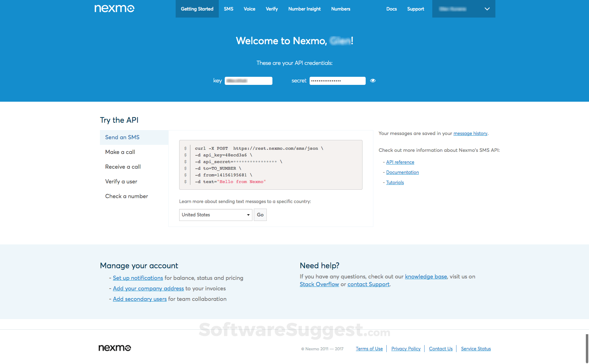Screen dimensions: 589x364
Task: Click the nexmo logo in the footer
Action: pyautogui.click(x=114, y=348)
